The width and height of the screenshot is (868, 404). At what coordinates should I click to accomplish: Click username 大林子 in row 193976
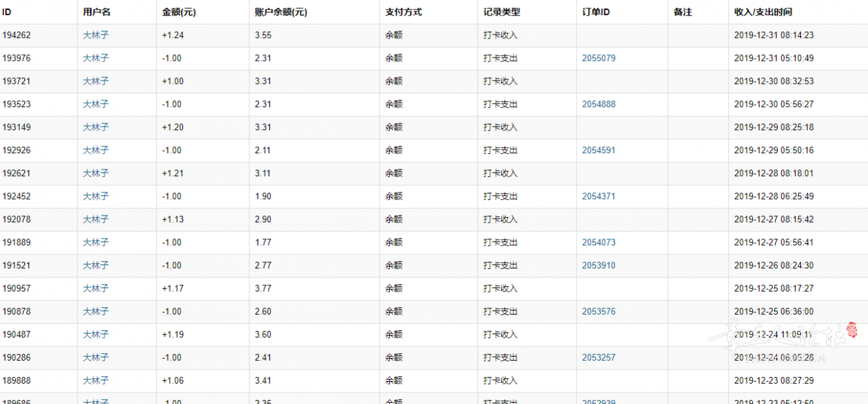(96, 58)
